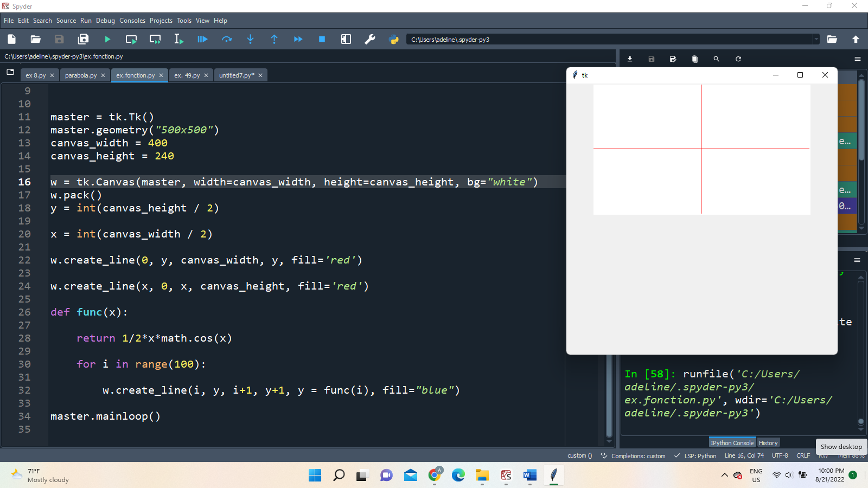Run the current cell
Image resolution: width=868 pixels, height=488 pixels.
pos(131,39)
